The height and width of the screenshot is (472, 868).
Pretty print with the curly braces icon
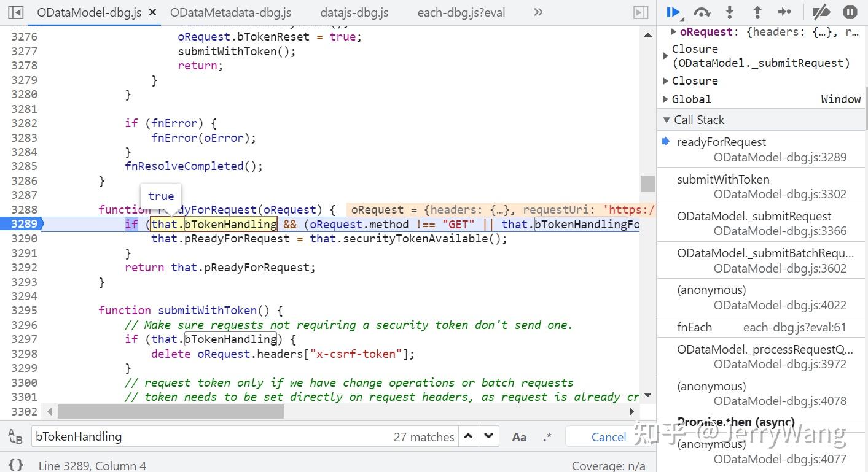pos(16,465)
